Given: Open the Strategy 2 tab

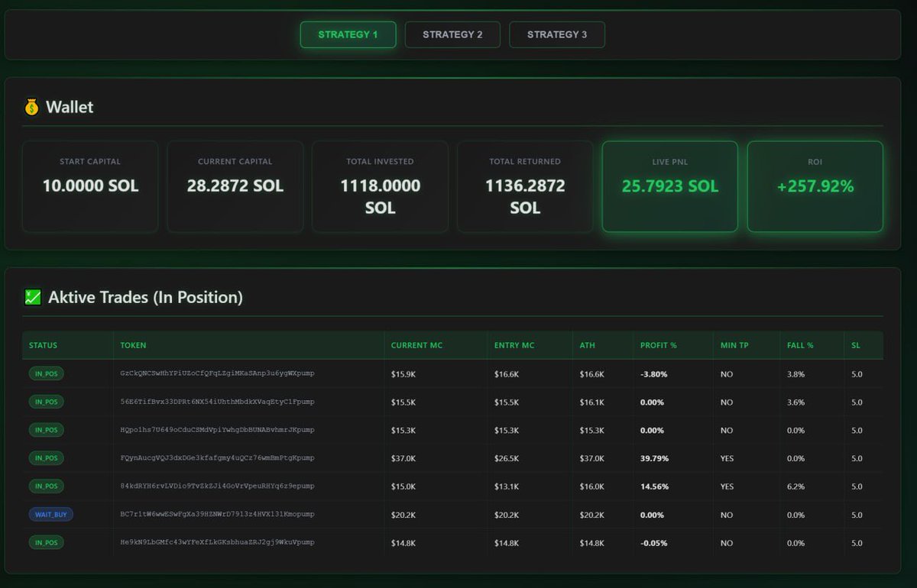Looking at the screenshot, I should click(x=452, y=34).
